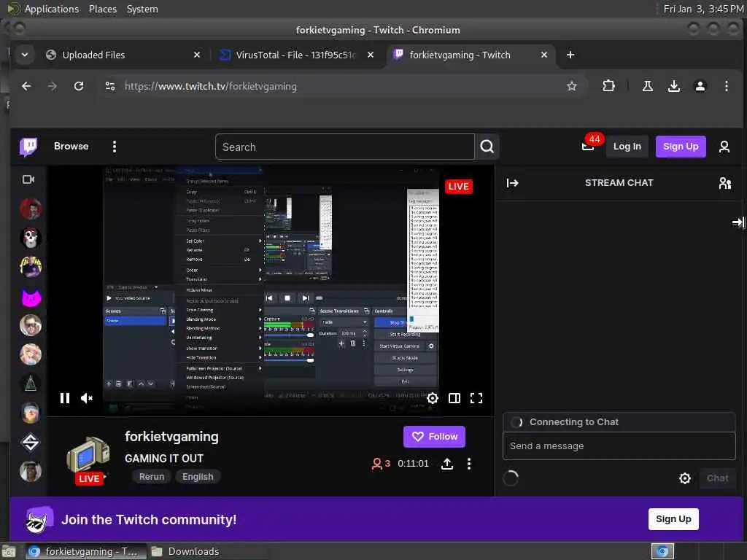Open the triangle logo avatar channel
The width and height of the screenshot is (747, 560).
click(x=31, y=384)
